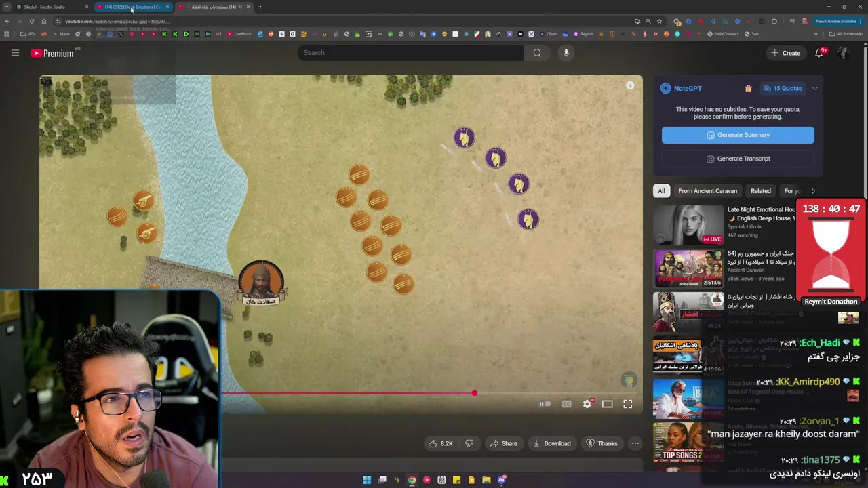Open the sticky notes taskbar app
Viewport: 868px width, 488px height.
pyautogui.click(x=456, y=480)
